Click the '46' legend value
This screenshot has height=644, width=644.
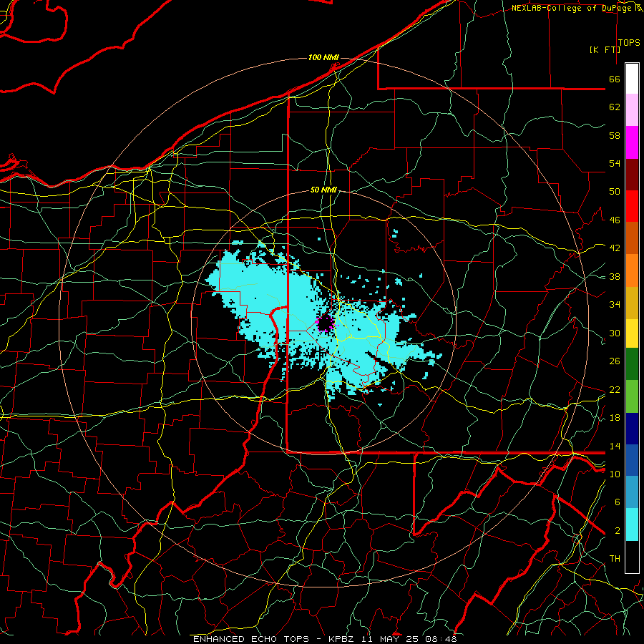coord(615,220)
